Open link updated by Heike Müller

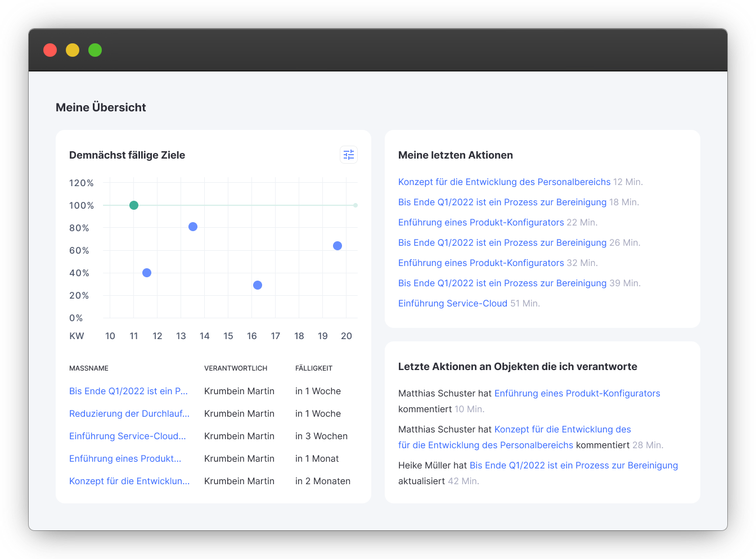(574, 465)
